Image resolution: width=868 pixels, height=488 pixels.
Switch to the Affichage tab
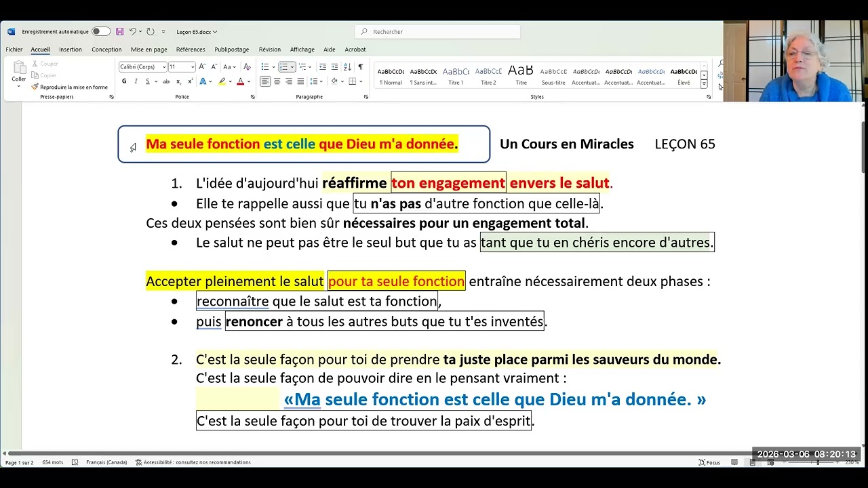pyautogui.click(x=302, y=49)
